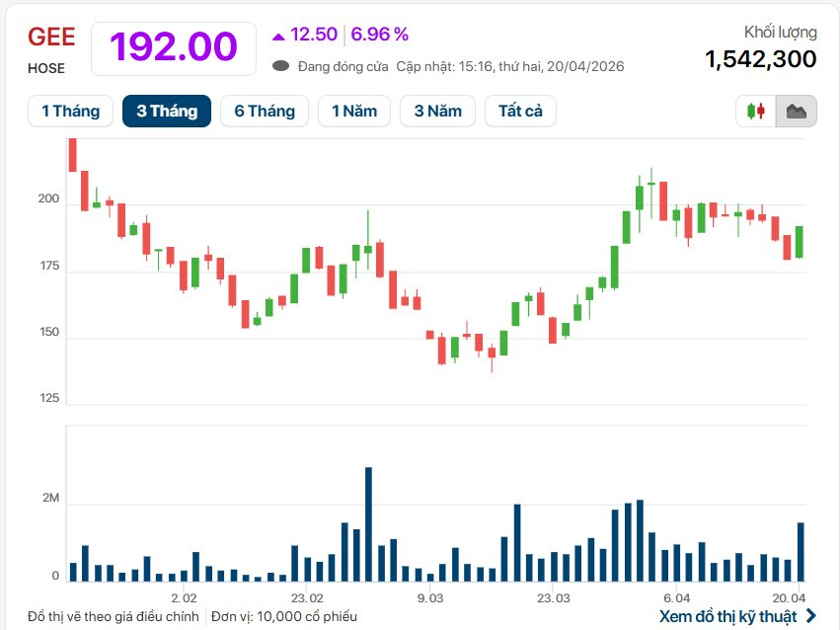Image resolution: width=840 pixels, height=630 pixels.
Task: Select the 3 Năm time range
Action: point(437,112)
